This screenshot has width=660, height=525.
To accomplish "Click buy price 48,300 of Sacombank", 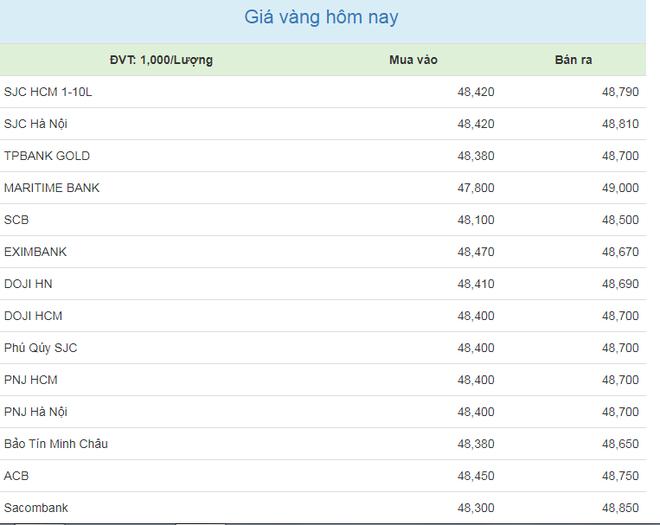I will (x=476, y=508).
